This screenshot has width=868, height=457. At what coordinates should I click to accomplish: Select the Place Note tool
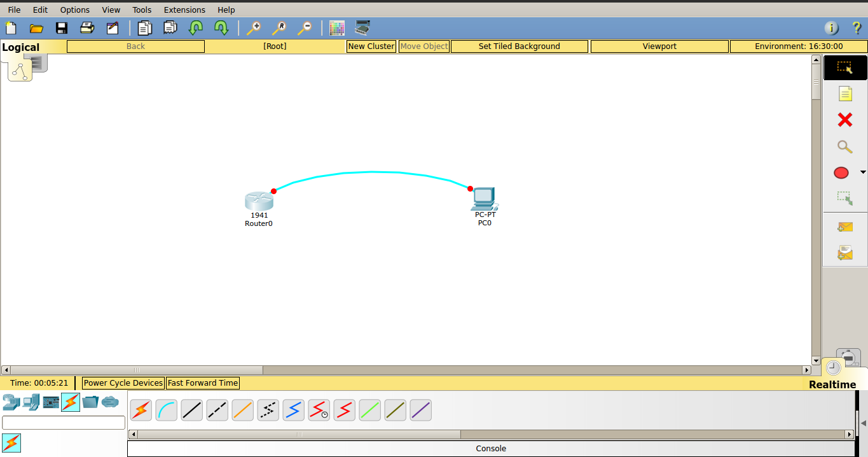[845, 94]
